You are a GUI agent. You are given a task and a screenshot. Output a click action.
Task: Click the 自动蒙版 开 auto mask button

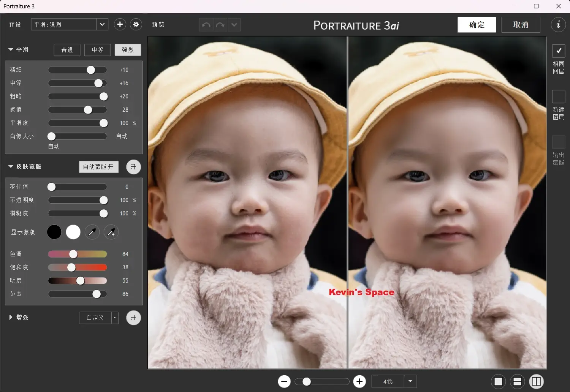tap(99, 167)
